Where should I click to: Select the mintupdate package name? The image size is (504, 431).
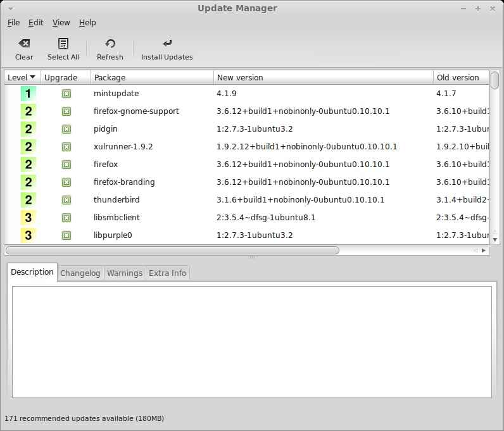point(117,94)
